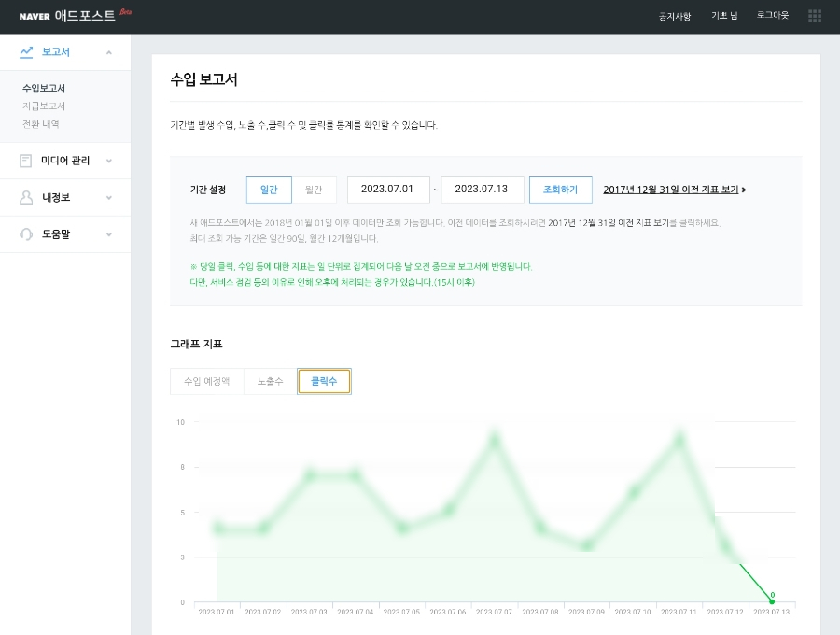Click the 미디어 관리 document icon

[26, 161]
